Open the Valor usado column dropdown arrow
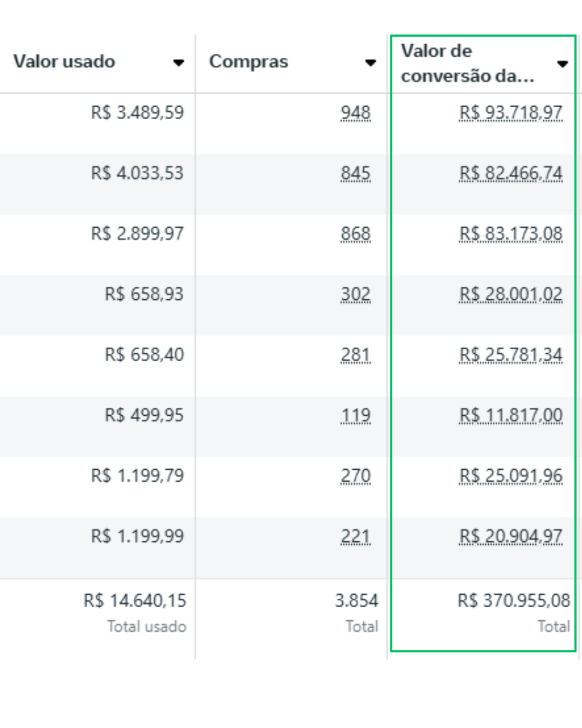 [178, 63]
